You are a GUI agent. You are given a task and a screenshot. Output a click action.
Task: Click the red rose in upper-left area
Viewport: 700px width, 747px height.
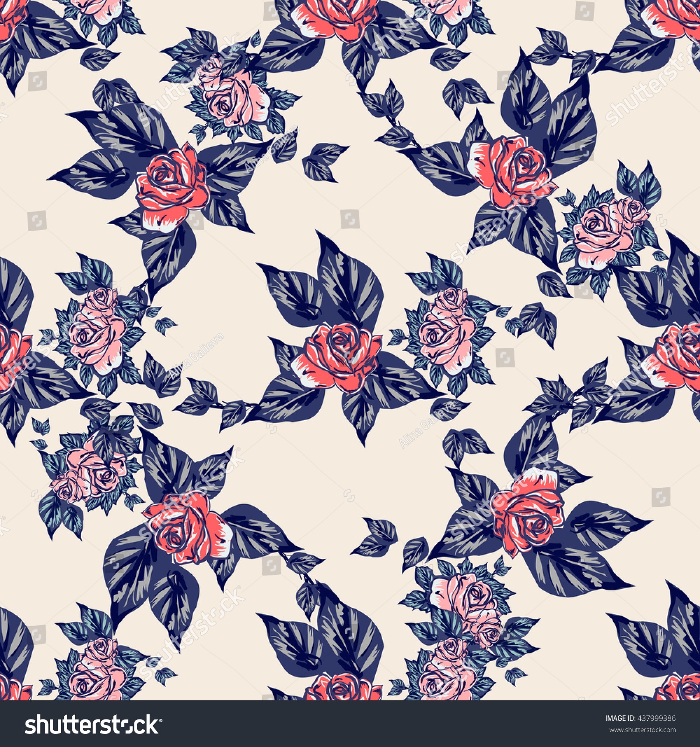[x=173, y=188]
